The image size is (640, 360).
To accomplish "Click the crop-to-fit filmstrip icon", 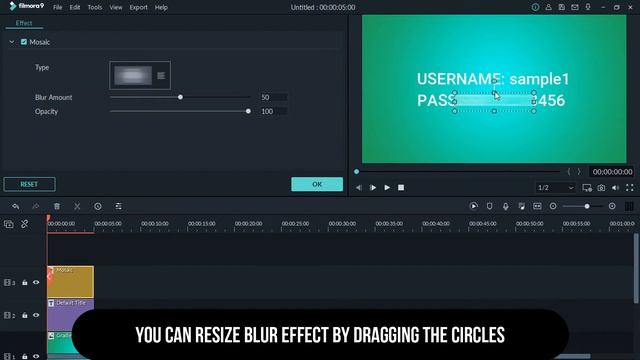I will pos(537,206).
